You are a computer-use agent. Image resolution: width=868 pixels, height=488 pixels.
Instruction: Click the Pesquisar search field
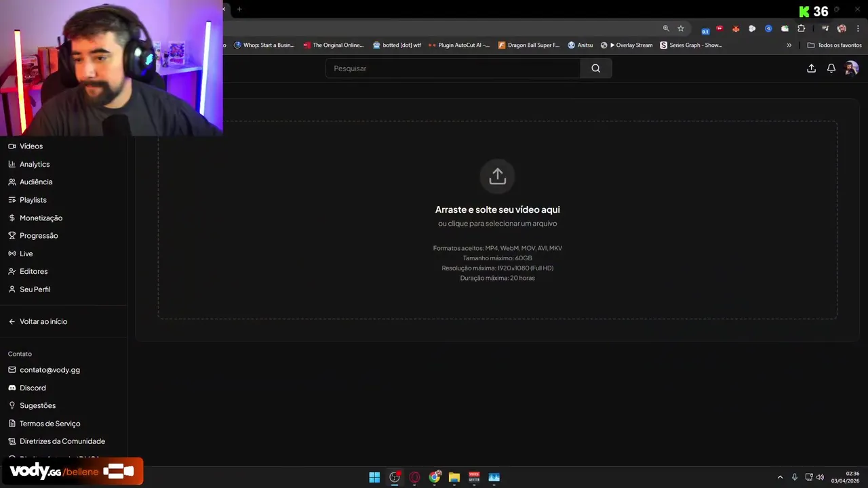pos(453,68)
